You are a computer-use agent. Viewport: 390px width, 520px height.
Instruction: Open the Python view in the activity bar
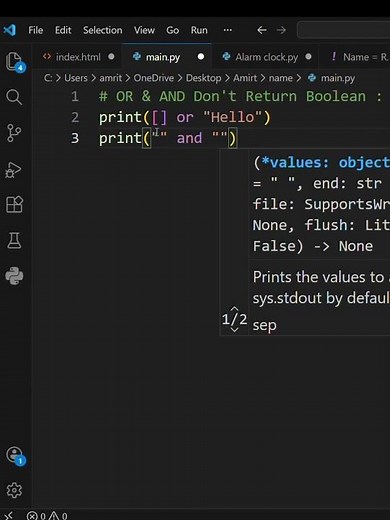click(14, 276)
